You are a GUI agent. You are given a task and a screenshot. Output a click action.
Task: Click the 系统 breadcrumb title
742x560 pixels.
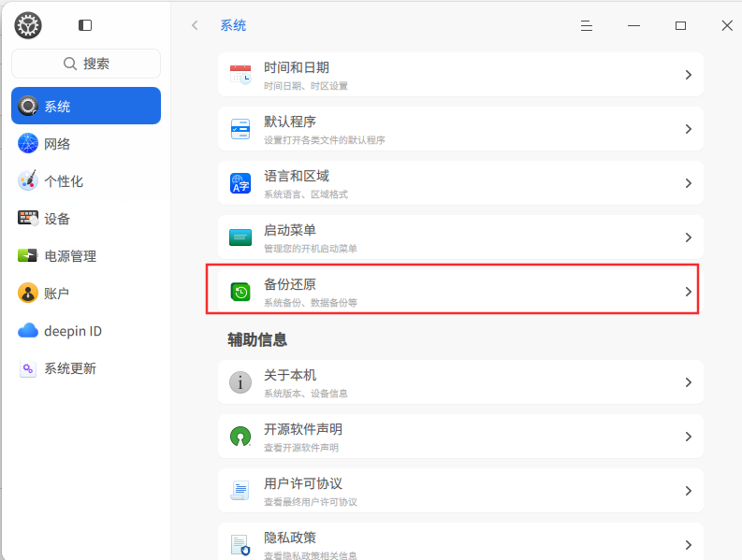click(233, 25)
